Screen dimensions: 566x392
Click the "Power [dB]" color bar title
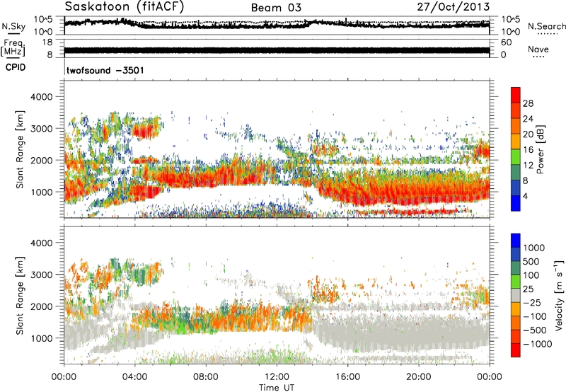pyautogui.click(x=540, y=149)
